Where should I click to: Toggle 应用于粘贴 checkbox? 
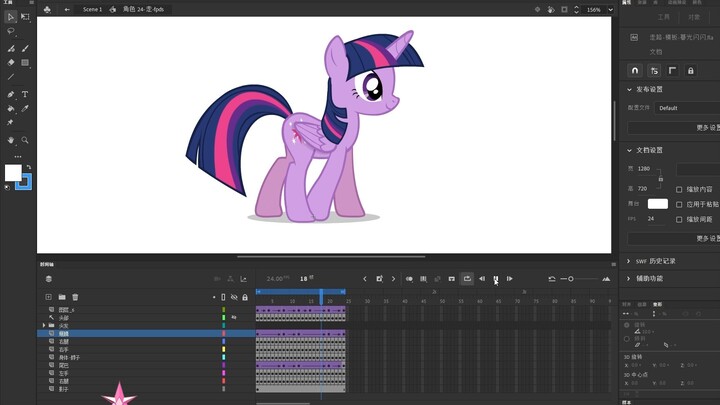coord(679,204)
